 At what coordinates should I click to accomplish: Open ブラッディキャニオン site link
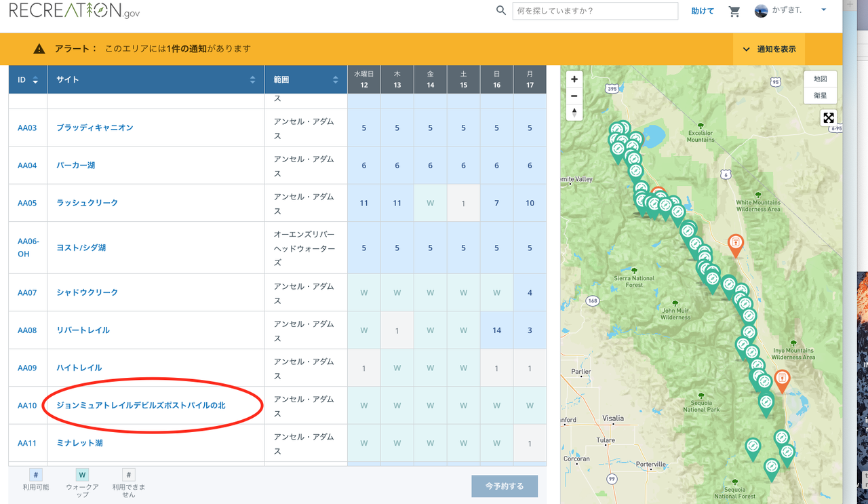click(x=95, y=128)
